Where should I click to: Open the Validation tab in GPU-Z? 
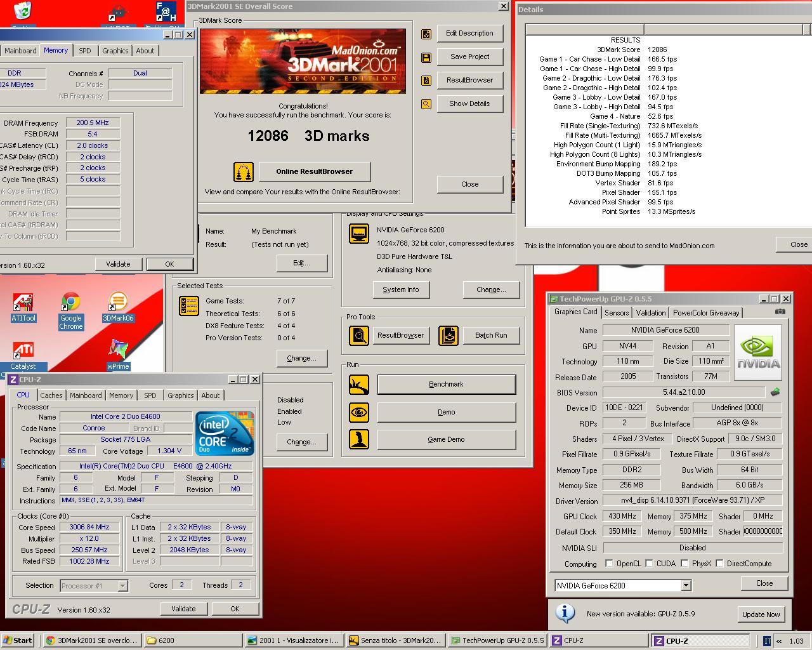point(651,313)
